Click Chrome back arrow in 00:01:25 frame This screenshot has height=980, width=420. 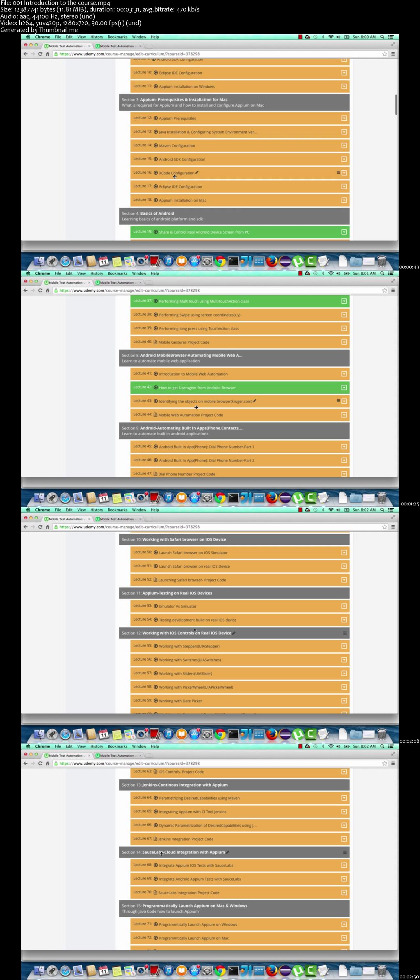point(26,290)
